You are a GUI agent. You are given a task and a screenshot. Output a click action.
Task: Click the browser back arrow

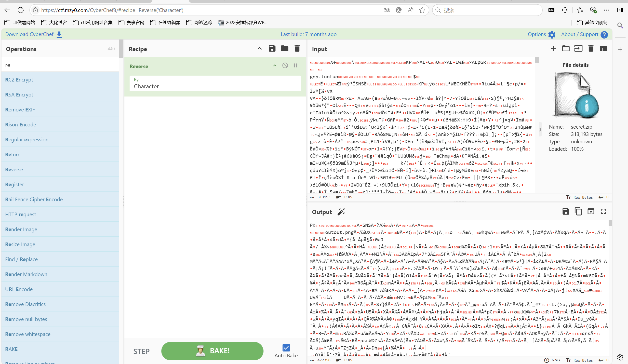pos(7,10)
